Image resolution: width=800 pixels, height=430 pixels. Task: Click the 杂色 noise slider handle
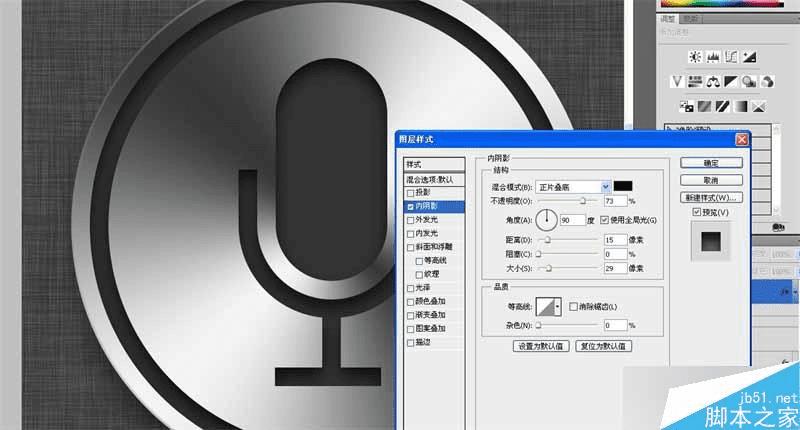tap(538, 325)
